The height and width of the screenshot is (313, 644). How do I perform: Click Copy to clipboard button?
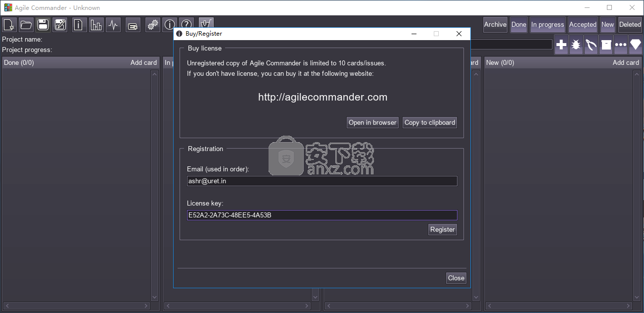coord(430,122)
